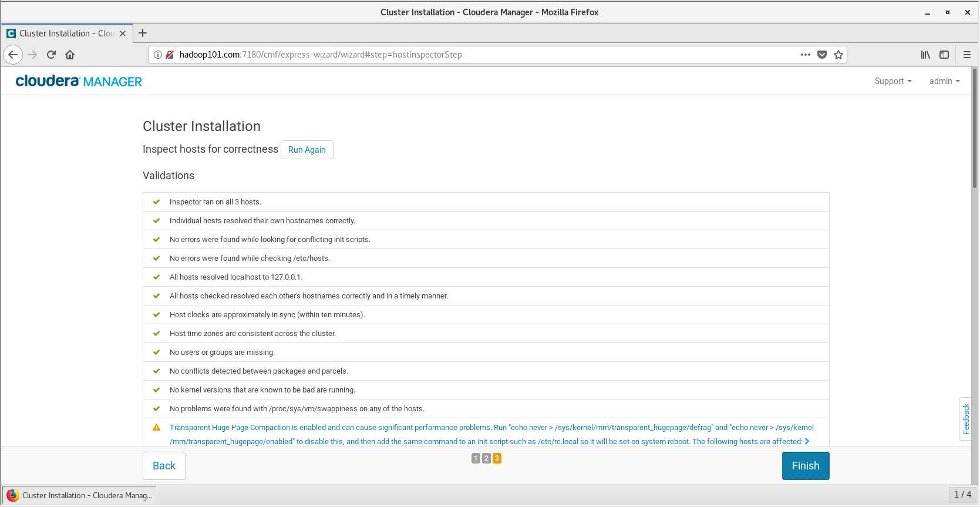Click checkmark beside conflicting init scripts row
The width and height of the screenshot is (980, 507).
157,239
